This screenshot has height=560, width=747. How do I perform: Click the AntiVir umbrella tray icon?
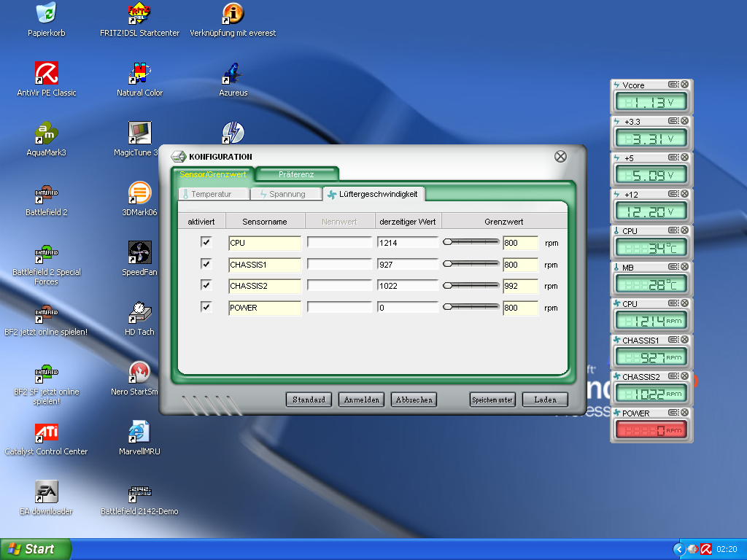pos(706,549)
